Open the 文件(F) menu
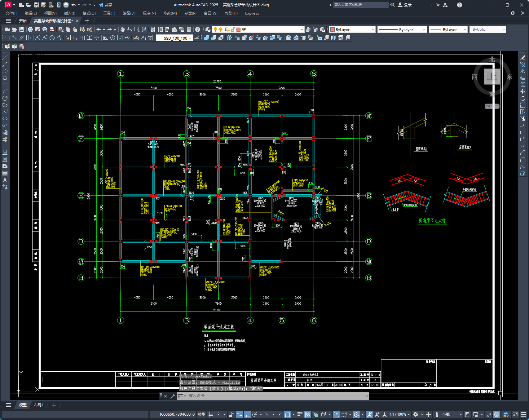This screenshot has height=420, width=529. pos(11,13)
